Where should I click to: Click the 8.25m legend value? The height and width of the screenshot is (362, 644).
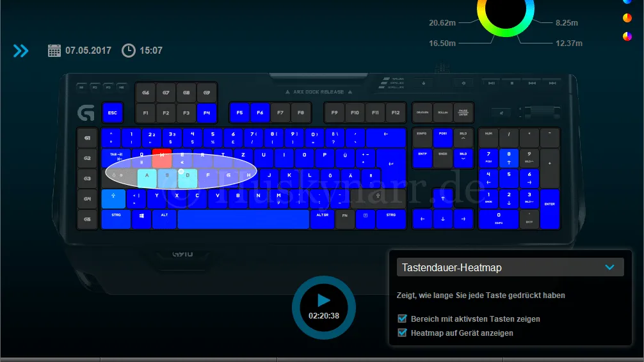point(567,23)
